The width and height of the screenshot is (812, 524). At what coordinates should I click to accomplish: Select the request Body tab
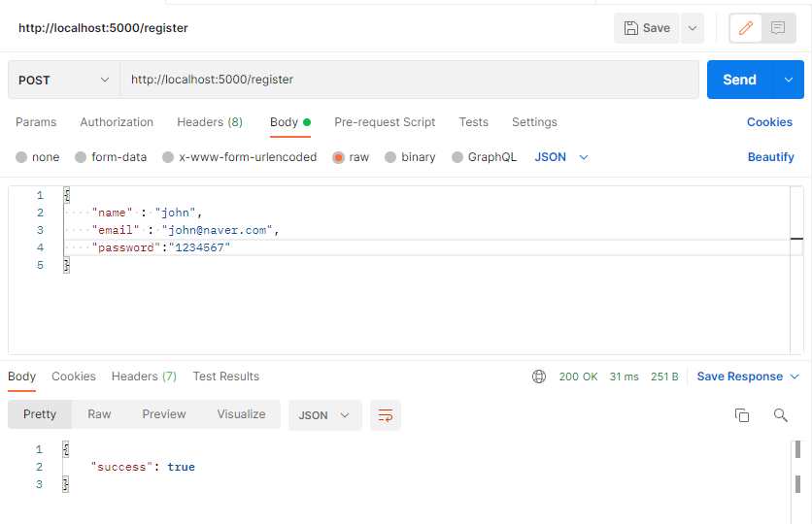[290, 122]
